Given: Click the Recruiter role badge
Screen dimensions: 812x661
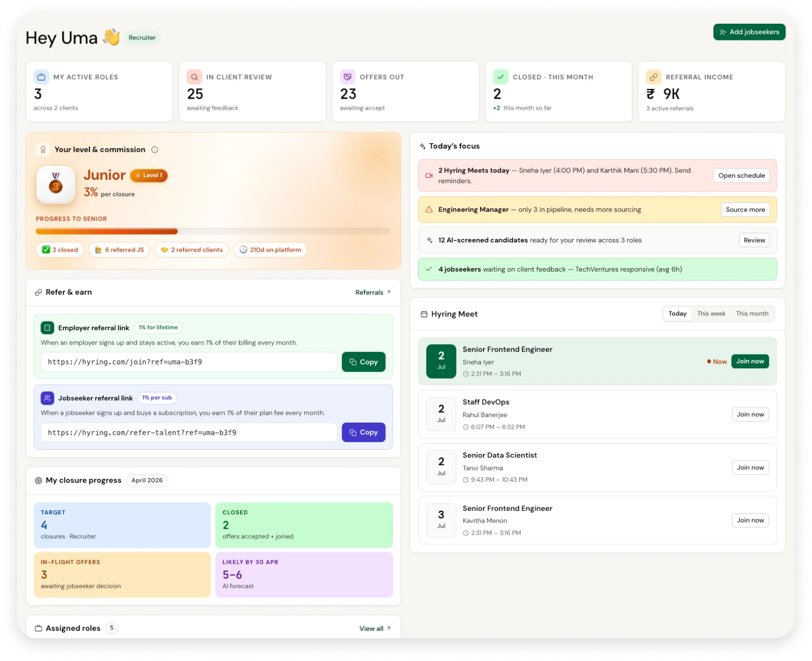Looking at the screenshot, I should click(142, 38).
